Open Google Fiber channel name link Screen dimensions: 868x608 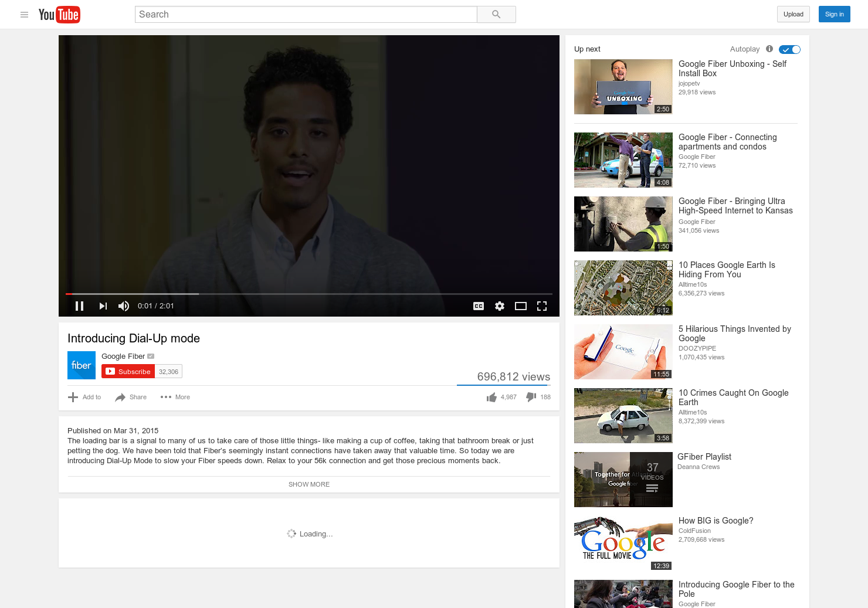[x=123, y=356]
